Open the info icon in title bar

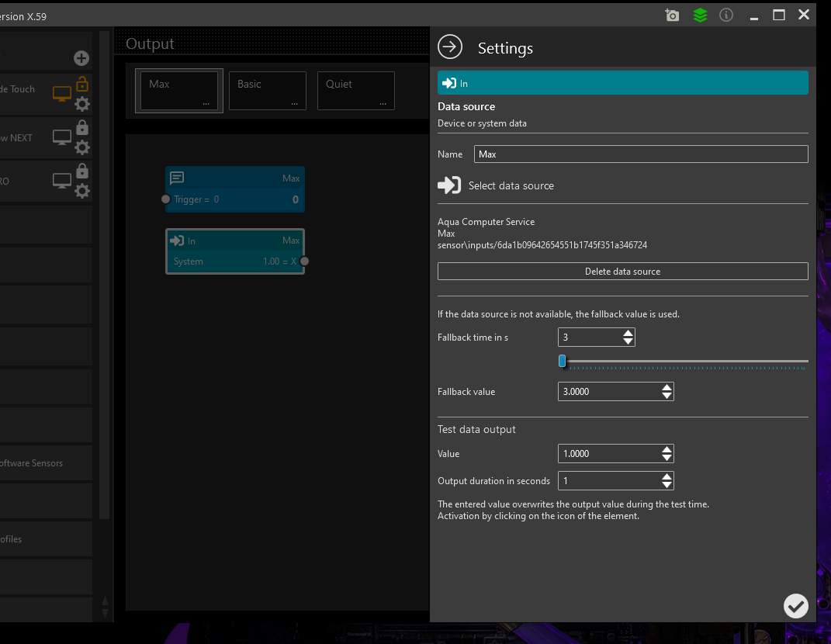726,16
